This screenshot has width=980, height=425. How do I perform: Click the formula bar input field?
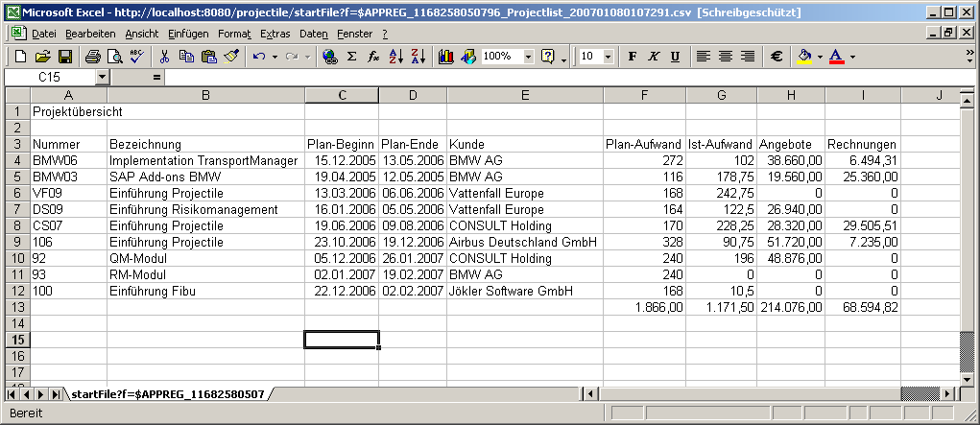pos(570,78)
